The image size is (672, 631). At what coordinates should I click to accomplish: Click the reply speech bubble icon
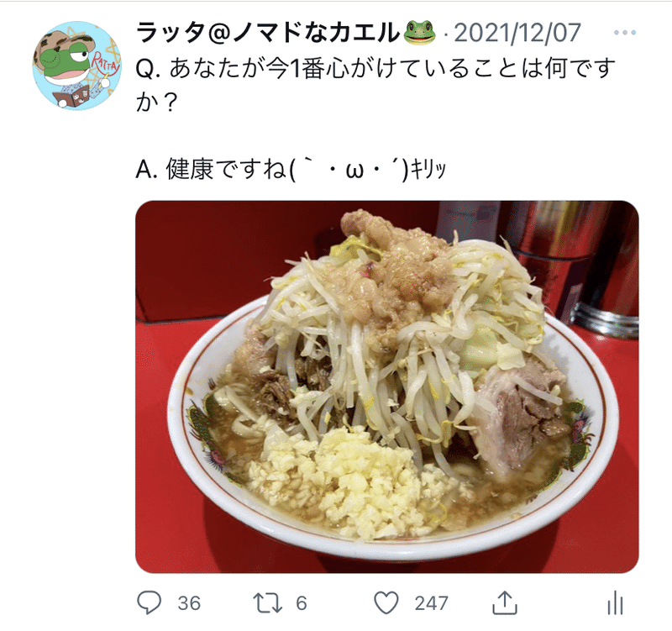pos(150,602)
